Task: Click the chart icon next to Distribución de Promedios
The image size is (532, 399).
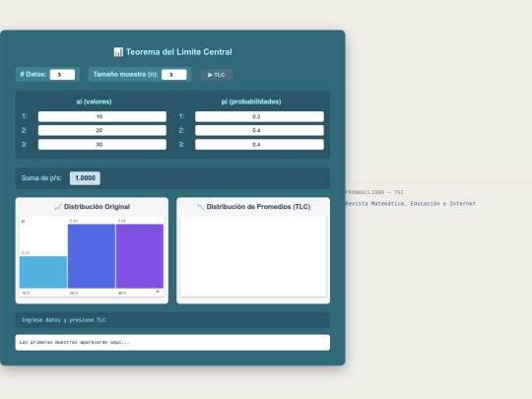Action: (x=201, y=207)
